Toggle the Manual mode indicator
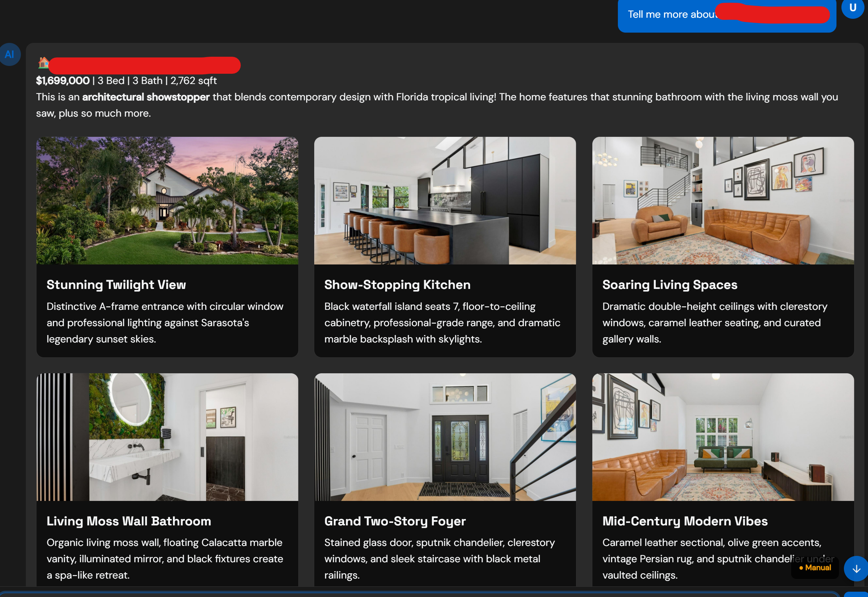The width and height of the screenshot is (868, 597). [815, 568]
